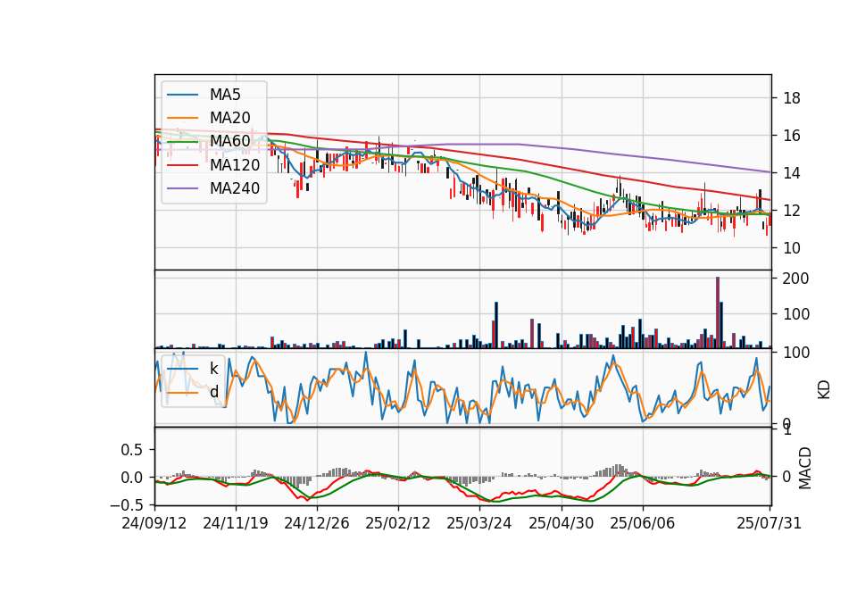
Task: Click the d legend label in KD panel
Action: click(x=213, y=392)
